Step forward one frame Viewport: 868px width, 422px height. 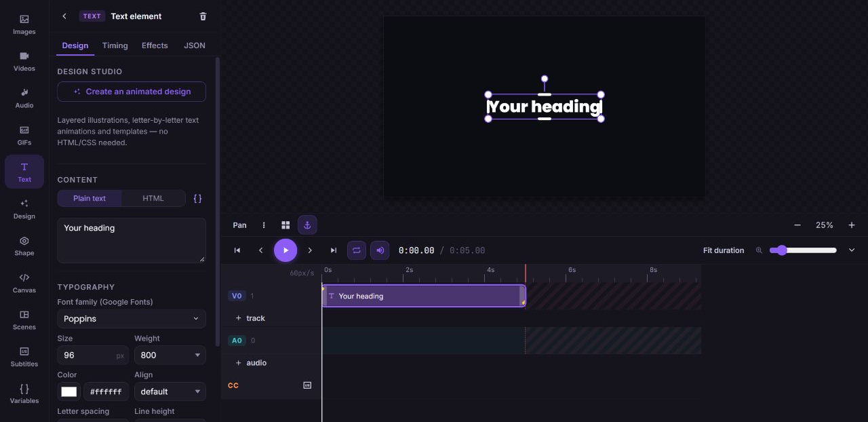tap(310, 250)
